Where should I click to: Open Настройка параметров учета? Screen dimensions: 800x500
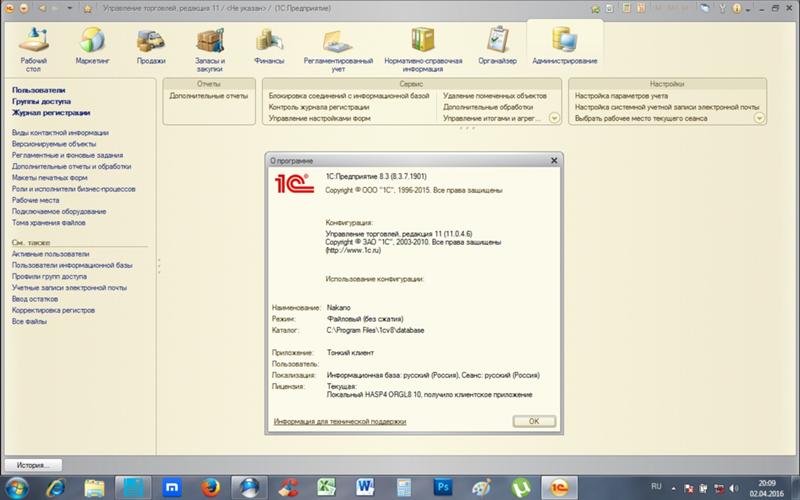coord(621,95)
